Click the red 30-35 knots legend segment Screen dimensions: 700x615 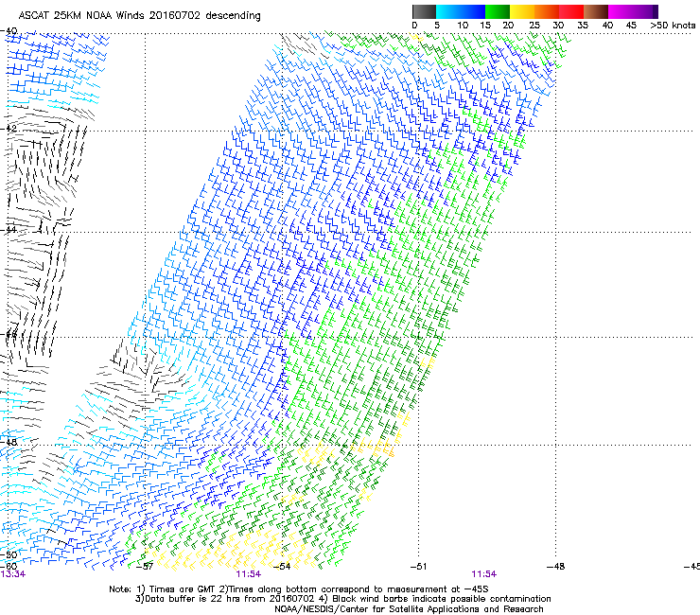(x=571, y=11)
